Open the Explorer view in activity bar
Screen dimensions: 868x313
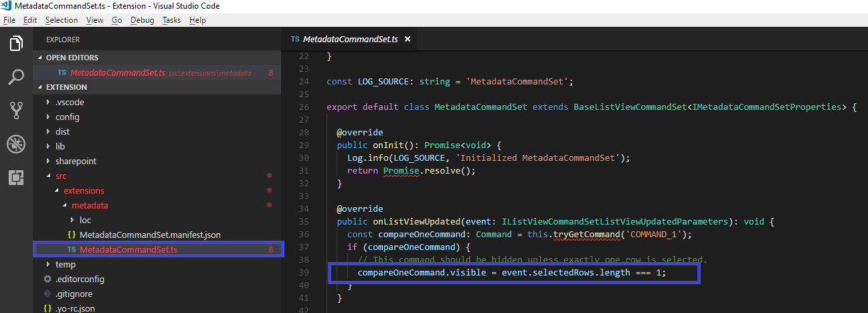tap(16, 44)
